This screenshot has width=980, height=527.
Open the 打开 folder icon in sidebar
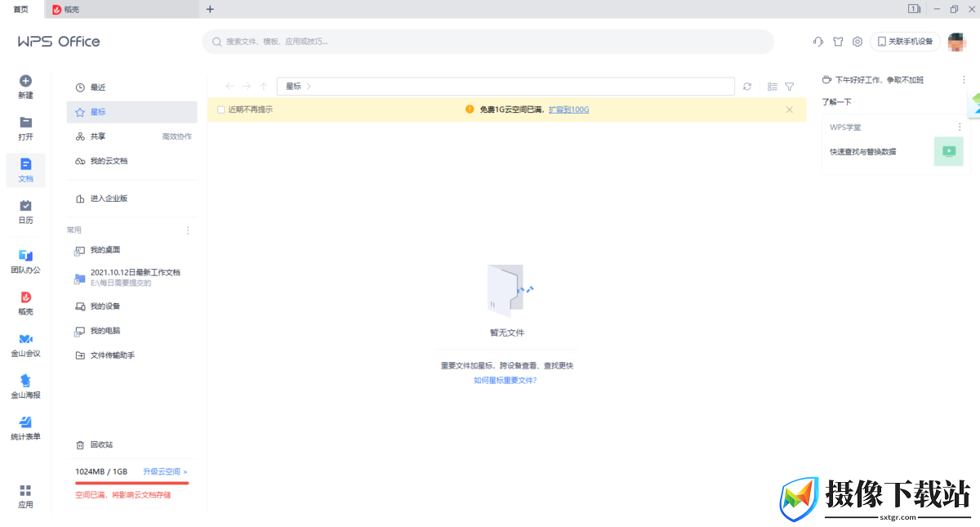25,123
